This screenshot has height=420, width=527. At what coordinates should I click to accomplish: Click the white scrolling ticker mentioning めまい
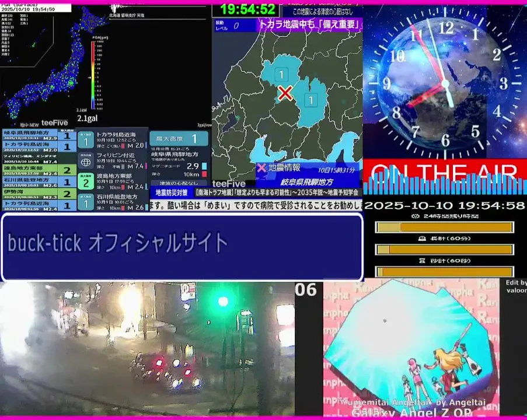tap(256, 205)
